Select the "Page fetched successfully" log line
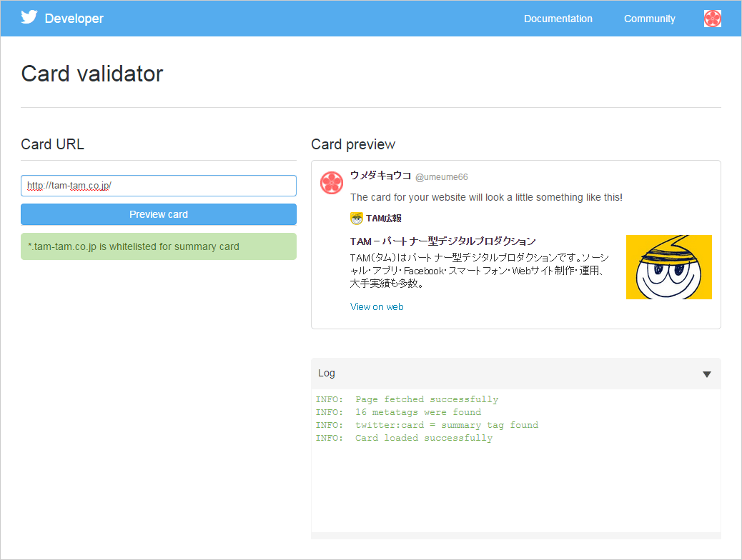 coord(407,400)
